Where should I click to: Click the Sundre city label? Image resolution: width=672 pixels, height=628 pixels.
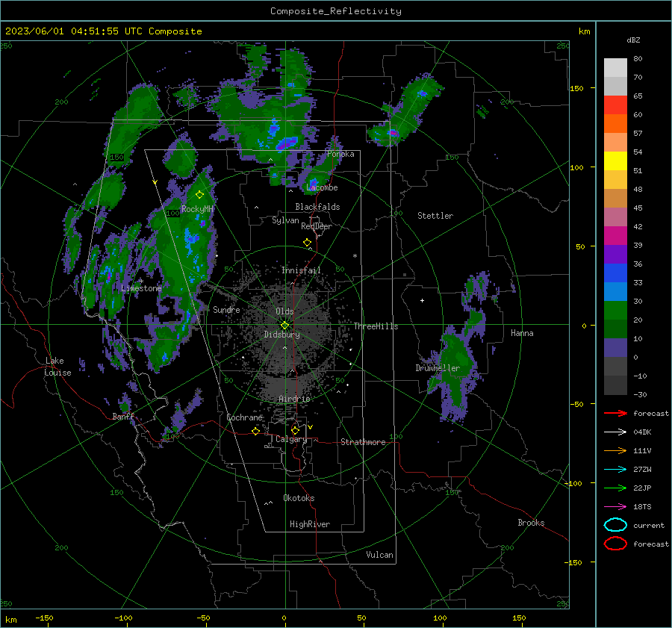[226, 309]
